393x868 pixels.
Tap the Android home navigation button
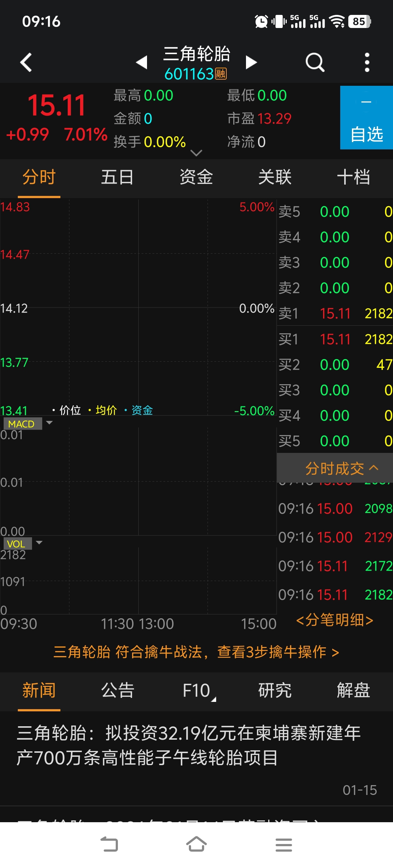pyautogui.click(x=196, y=844)
